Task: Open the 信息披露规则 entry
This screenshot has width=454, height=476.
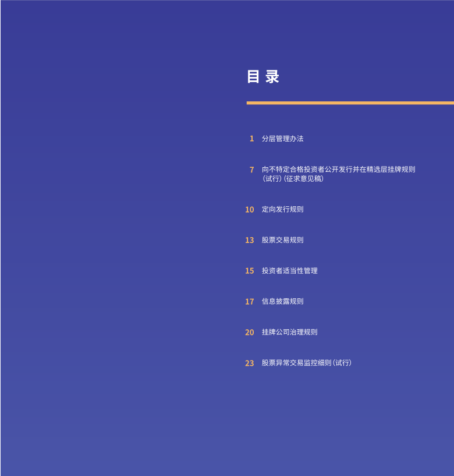Action: click(x=282, y=301)
